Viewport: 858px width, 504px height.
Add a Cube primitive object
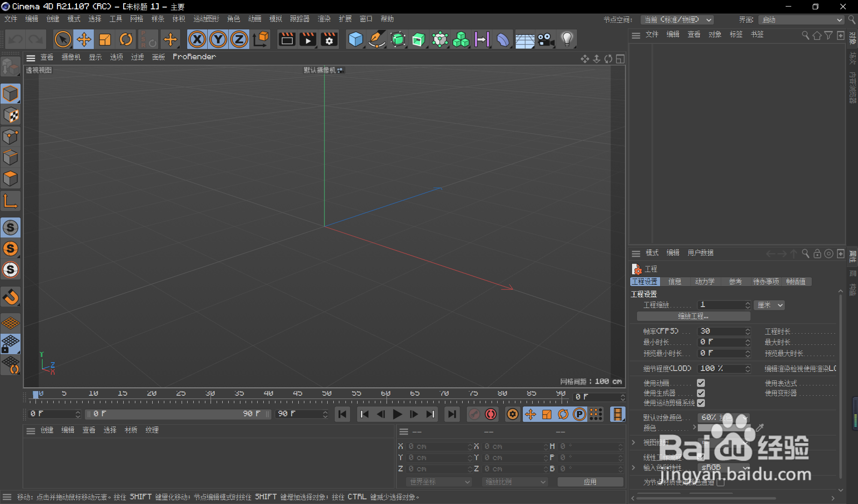click(356, 40)
